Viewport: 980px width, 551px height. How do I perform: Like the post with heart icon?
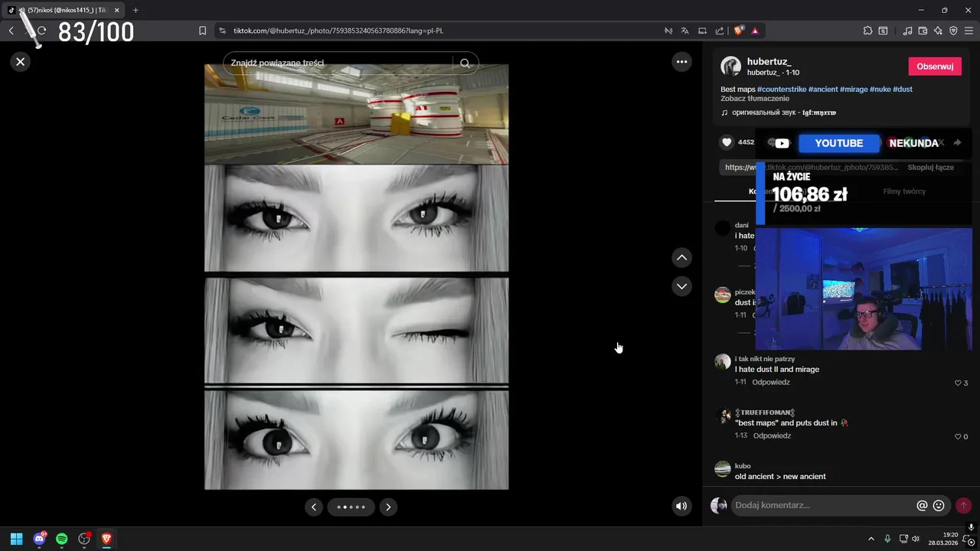tap(726, 142)
